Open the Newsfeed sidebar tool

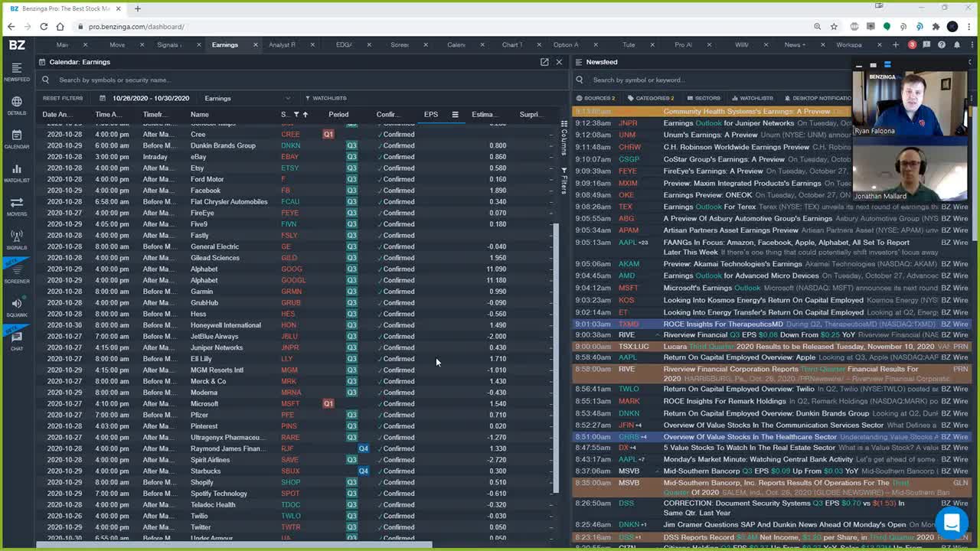click(17, 71)
